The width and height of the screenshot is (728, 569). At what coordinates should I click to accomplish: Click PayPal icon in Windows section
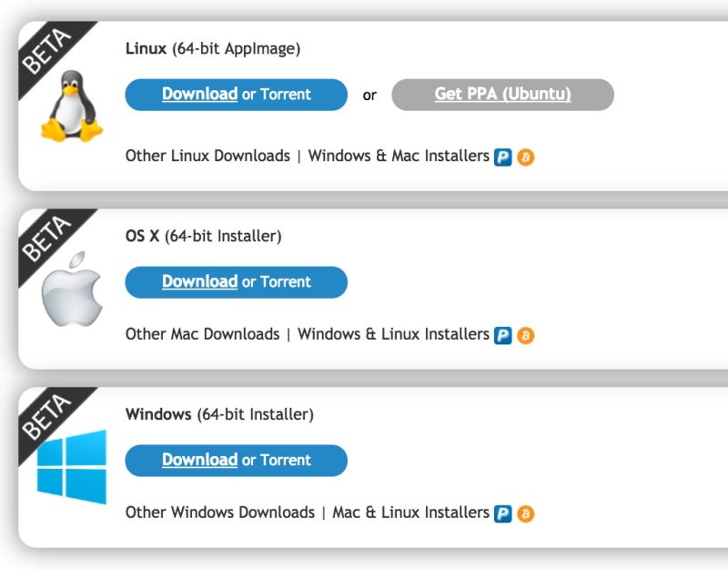point(503,513)
